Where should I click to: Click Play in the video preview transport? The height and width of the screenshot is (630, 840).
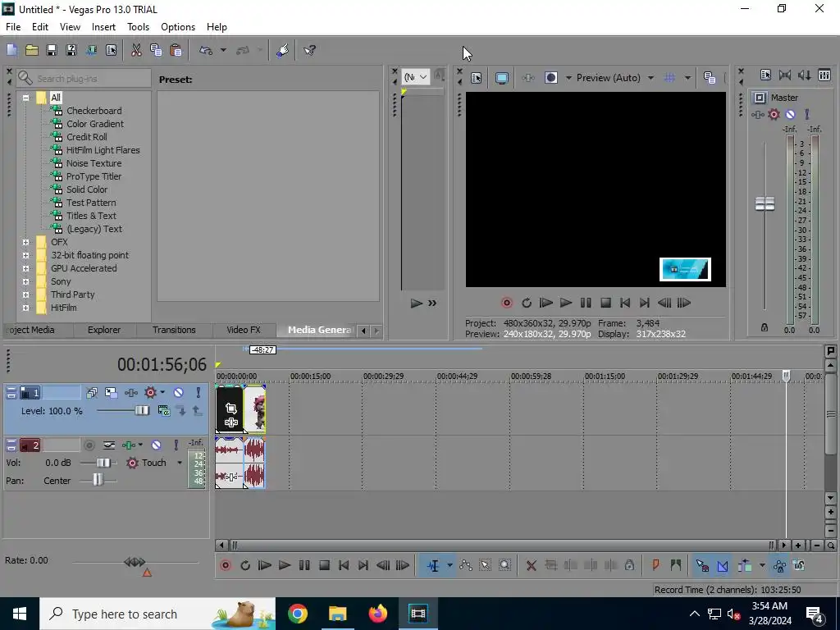(566, 303)
